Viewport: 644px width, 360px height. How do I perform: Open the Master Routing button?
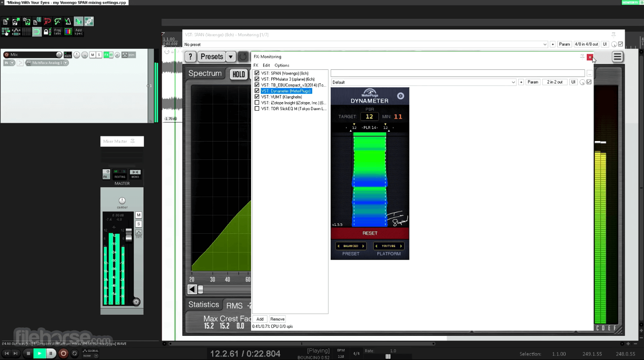click(119, 174)
